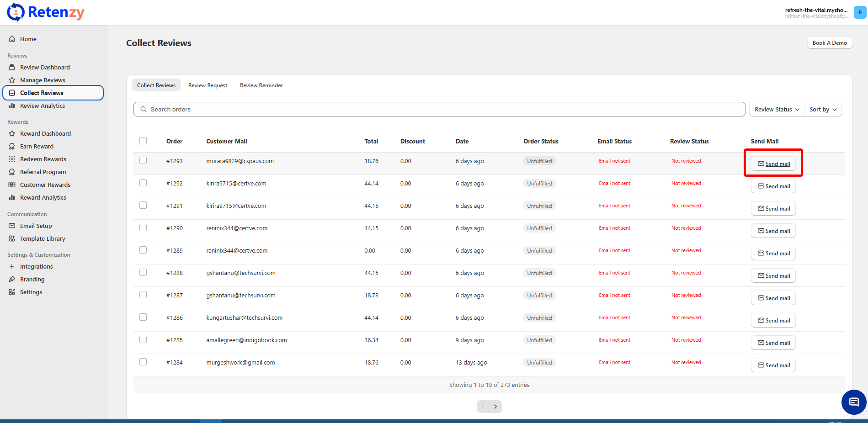This screenshot has height=423, width=868.
Task: Click the Branding icon in sidebar
Action: [x=12, y=279]
